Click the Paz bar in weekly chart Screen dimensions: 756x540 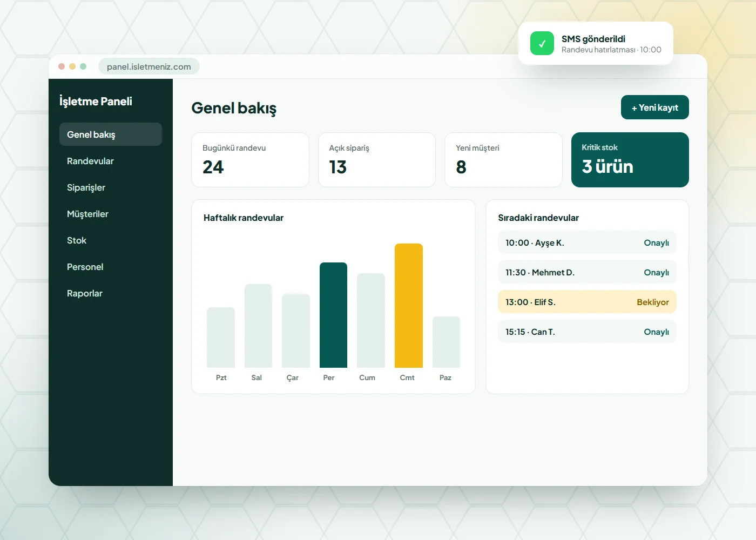[x=446, y=342]
